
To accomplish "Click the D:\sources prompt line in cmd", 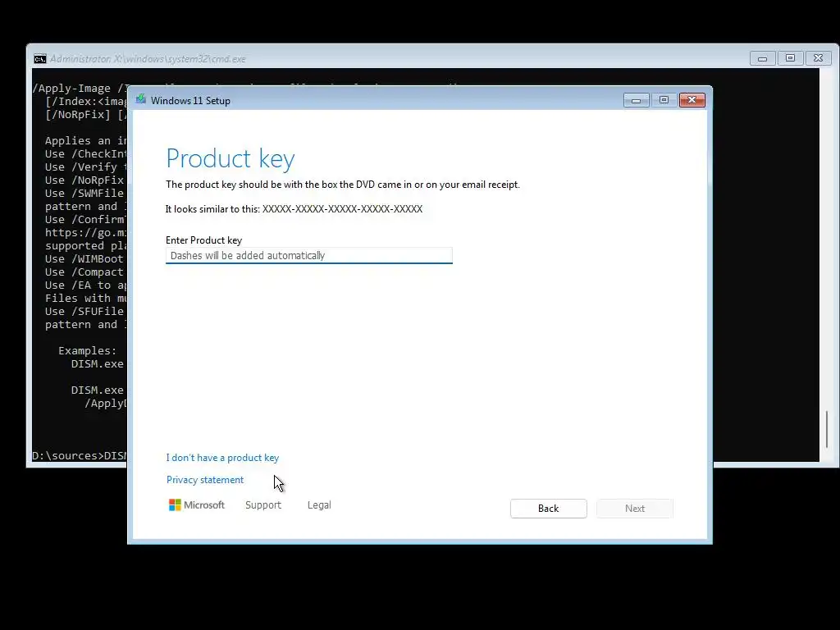I will pos(80,455).
